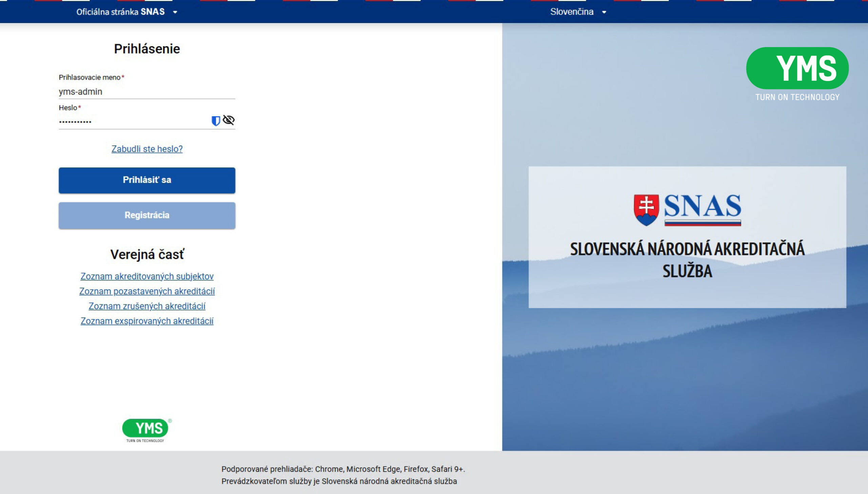Toggle password visibility eye icon
The height and width of the screenshot is (494, 868).
pyautogui.click(x=229, y=120)
